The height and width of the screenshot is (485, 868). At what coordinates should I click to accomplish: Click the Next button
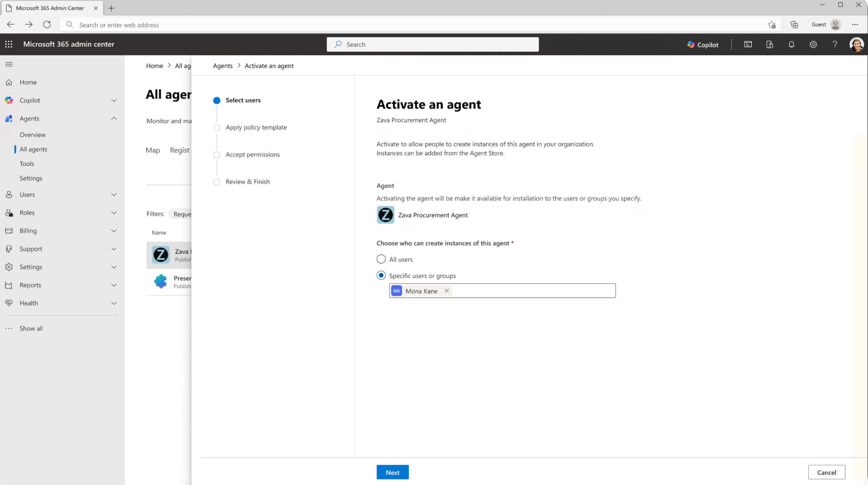(393, 472)
